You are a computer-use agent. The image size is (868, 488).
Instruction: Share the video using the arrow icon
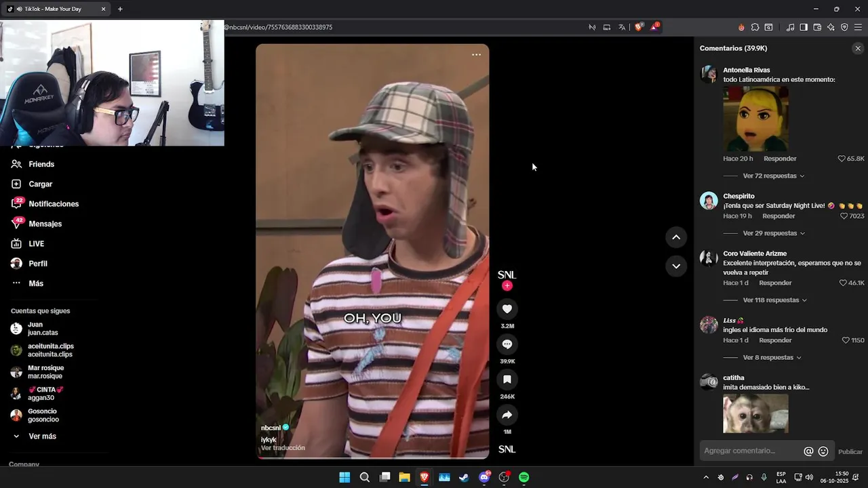pyautogui.click(x=507, y=415)
